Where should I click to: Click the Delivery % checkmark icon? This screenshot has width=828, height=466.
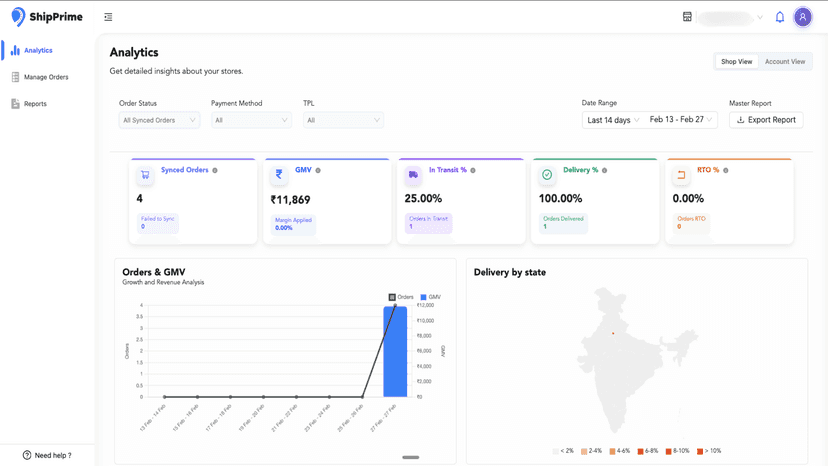(x=547, y=175)
